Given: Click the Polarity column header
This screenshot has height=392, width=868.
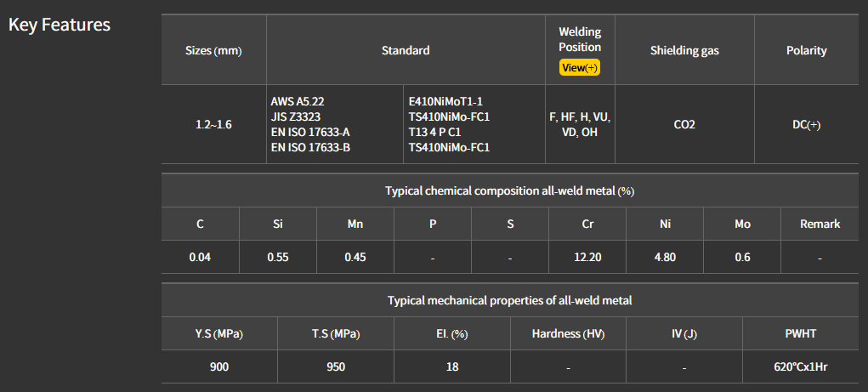Looking at the screenshot, I should pos(806,50).
